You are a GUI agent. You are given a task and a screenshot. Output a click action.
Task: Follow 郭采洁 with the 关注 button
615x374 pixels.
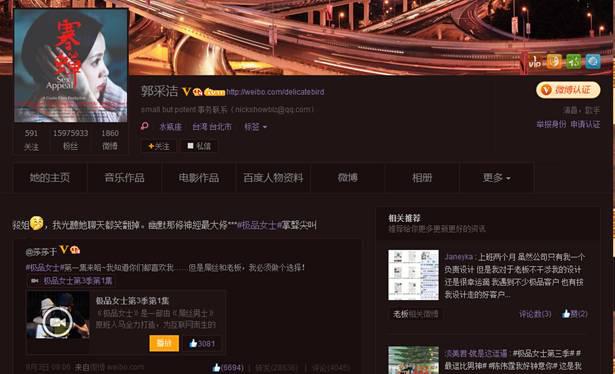pyautogui.click(x=159, y=146)
